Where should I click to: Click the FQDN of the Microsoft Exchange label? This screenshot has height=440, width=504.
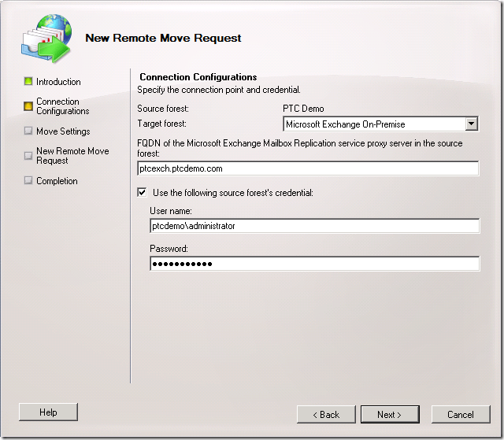click(300, 148)
